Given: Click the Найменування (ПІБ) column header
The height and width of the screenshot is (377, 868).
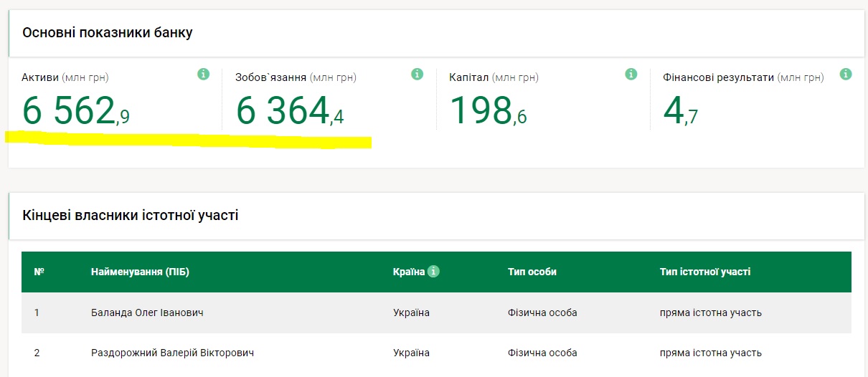Looking at the screenshot, I should click(140, 272).
